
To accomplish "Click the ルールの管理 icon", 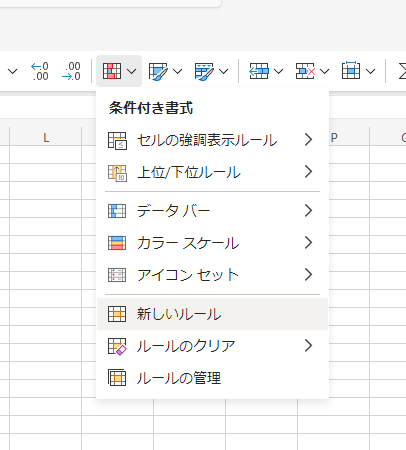I will coord(117,378).
